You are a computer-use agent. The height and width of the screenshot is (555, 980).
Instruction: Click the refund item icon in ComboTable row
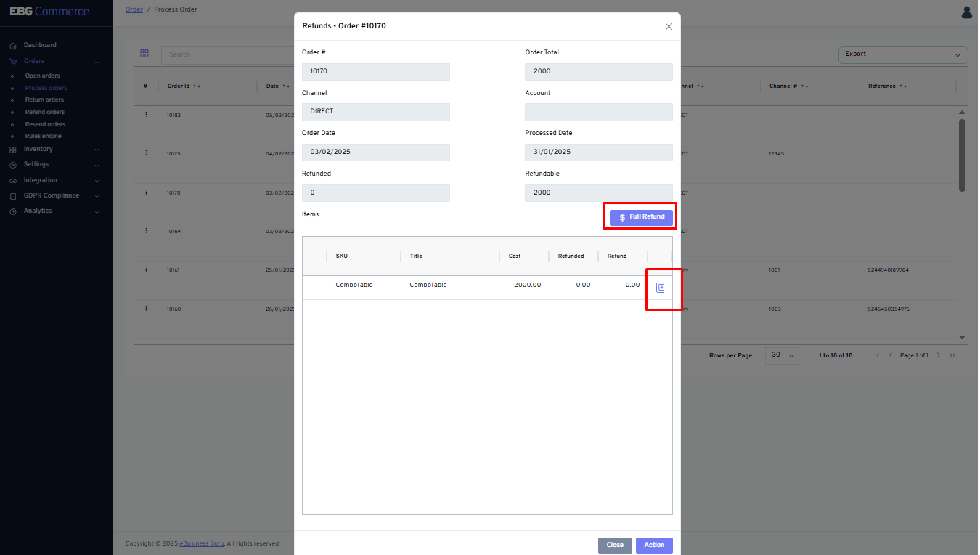point(660,288)
